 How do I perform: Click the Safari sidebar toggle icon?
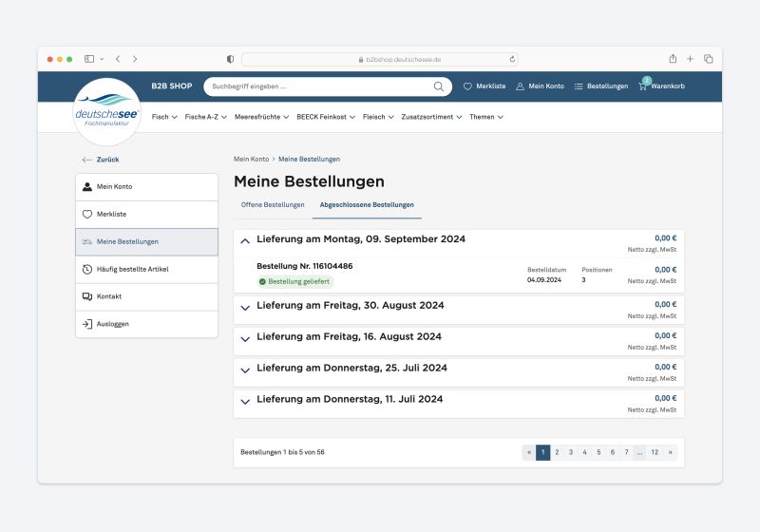(89, 59)
